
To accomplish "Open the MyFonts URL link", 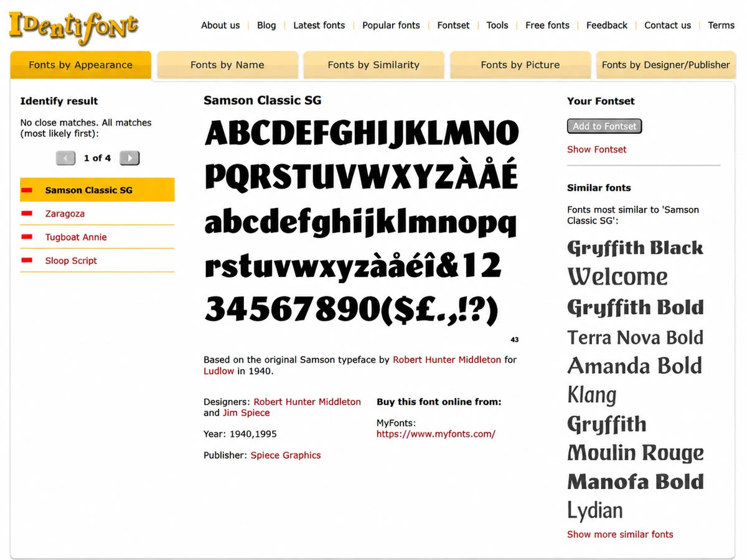I will click(x=436, y=434).
